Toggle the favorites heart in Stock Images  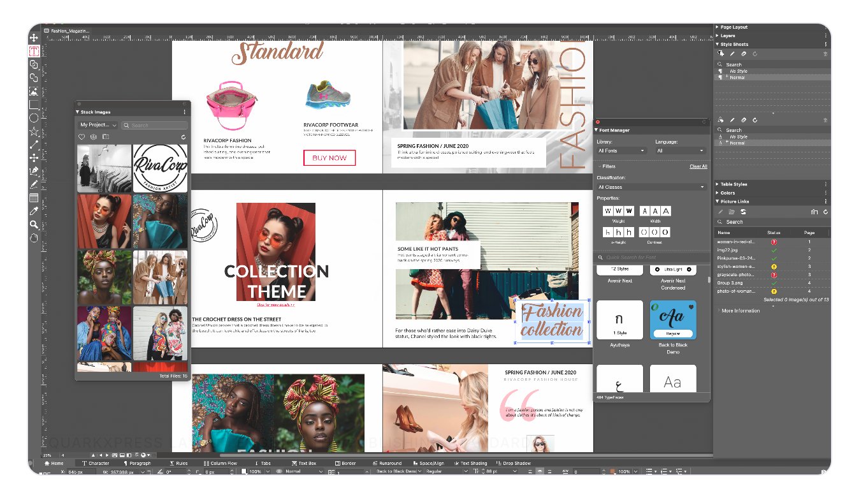tap(80, 136)
